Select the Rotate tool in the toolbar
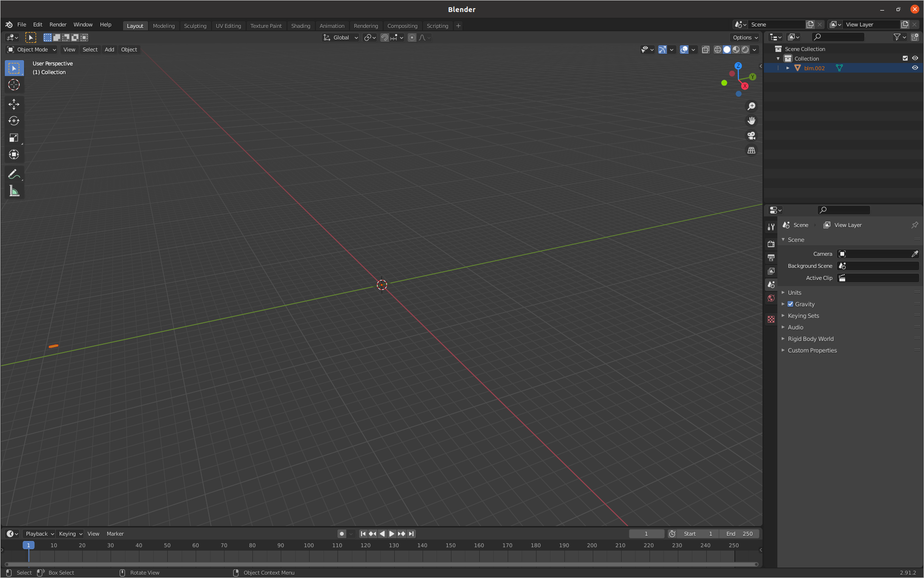 (x=14, y=121)
